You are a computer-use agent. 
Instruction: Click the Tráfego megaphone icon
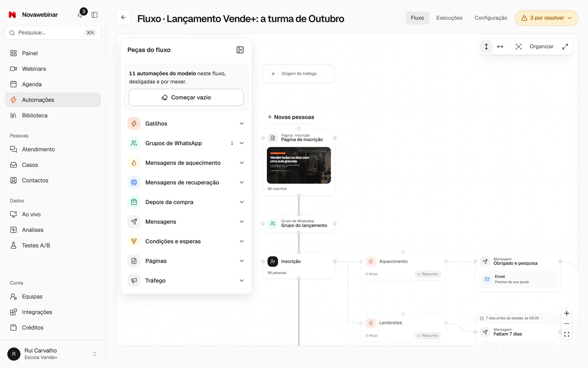coord(134,280)
